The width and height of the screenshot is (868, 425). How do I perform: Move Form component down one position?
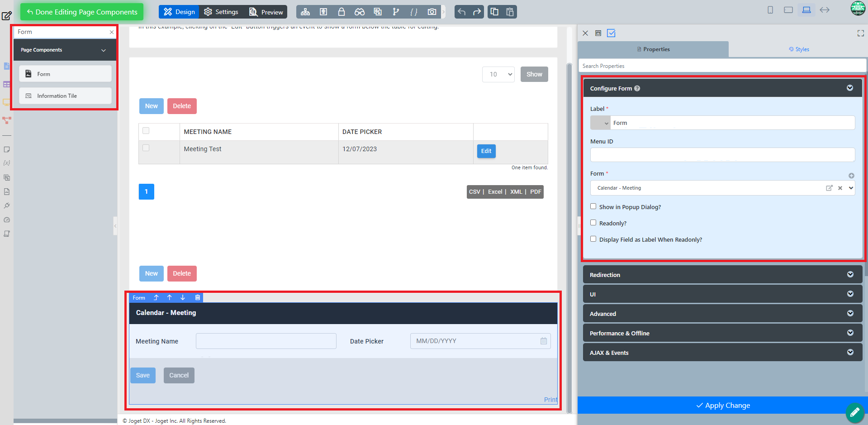pos(183,297)
